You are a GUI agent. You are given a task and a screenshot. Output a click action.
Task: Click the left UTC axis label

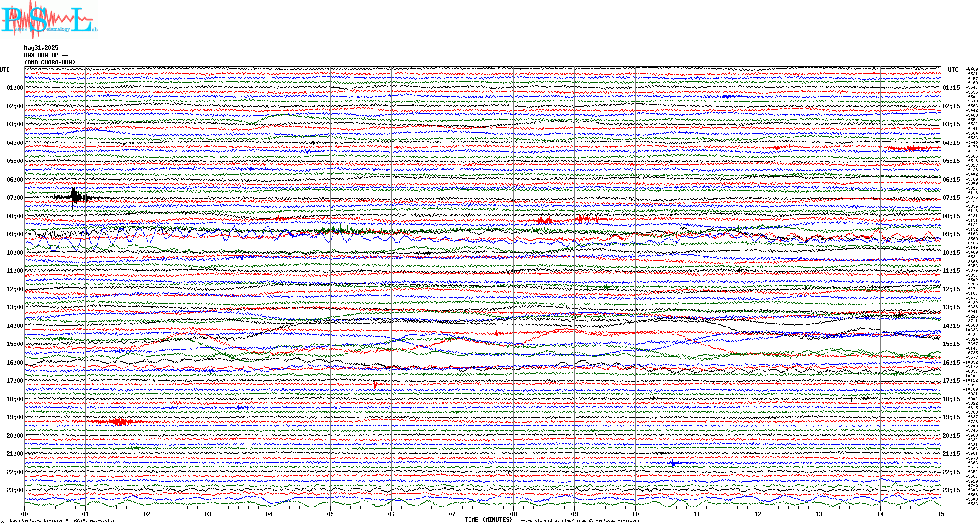click(x=5, y=70)
